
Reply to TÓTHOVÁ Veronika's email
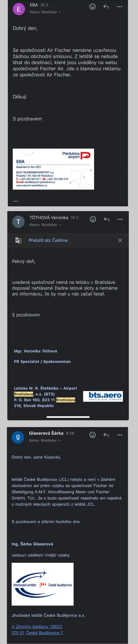(107, 219)
